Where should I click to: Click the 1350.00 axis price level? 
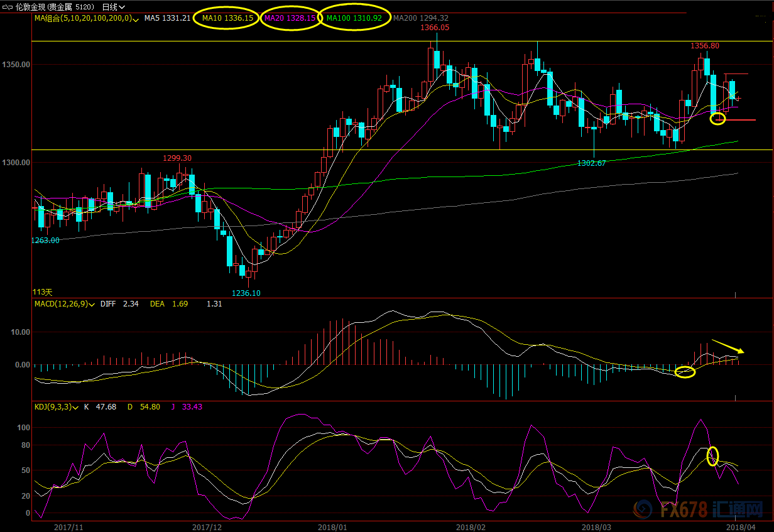[x=17, y=65]
